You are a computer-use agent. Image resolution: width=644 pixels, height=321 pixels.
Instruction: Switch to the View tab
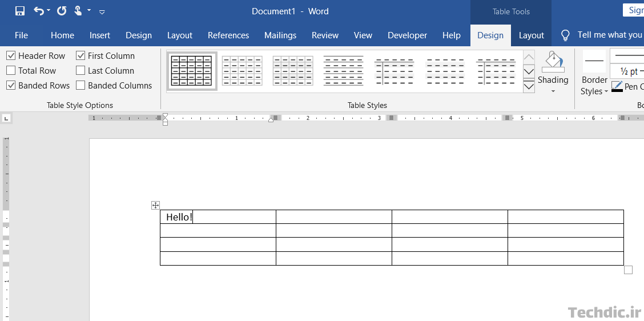363,35
